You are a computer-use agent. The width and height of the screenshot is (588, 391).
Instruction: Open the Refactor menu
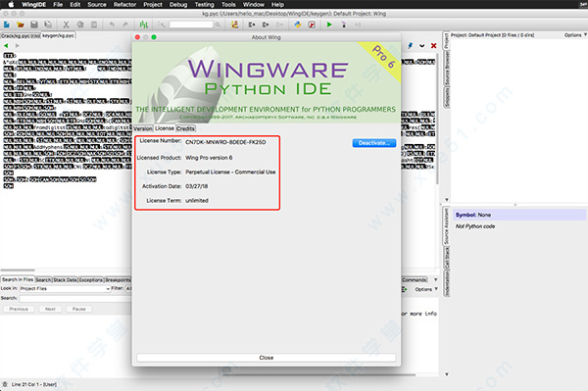124,5
